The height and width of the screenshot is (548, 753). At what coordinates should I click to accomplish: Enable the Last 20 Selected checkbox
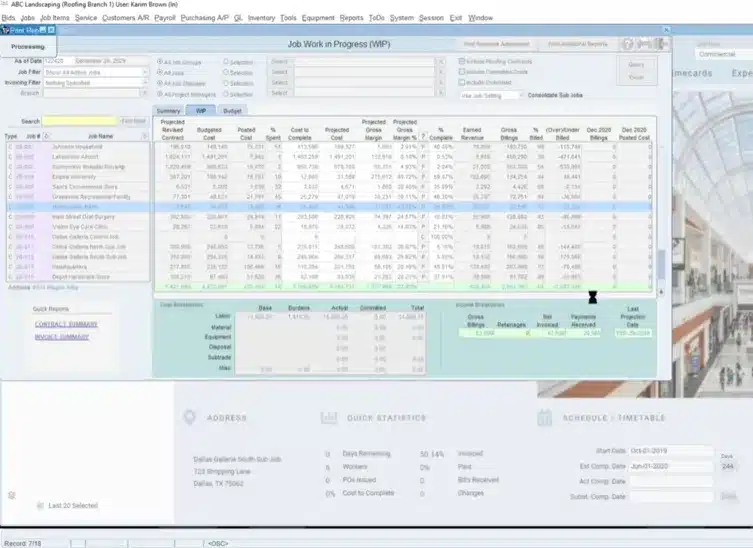point(41,506)
